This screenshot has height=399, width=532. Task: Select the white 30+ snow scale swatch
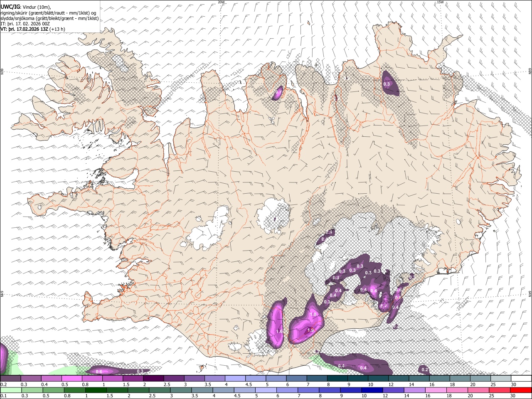[521, 379]
